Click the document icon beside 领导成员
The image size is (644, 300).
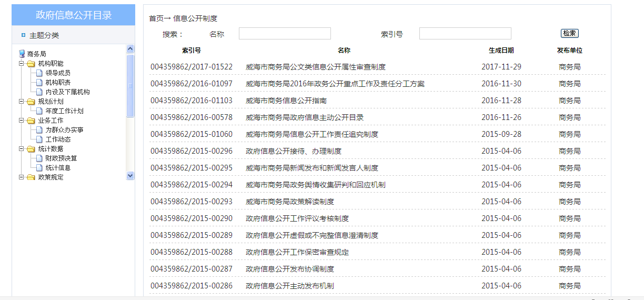[39, 73]
